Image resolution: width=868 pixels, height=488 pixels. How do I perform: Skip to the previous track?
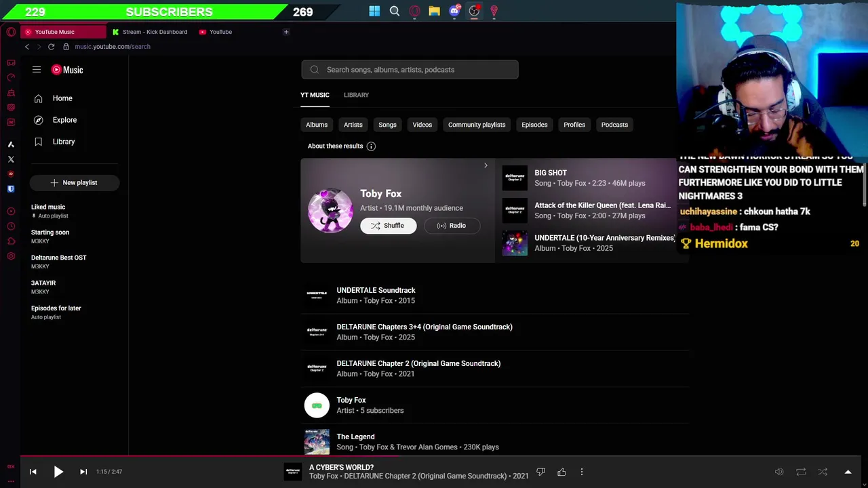point(33,472)
